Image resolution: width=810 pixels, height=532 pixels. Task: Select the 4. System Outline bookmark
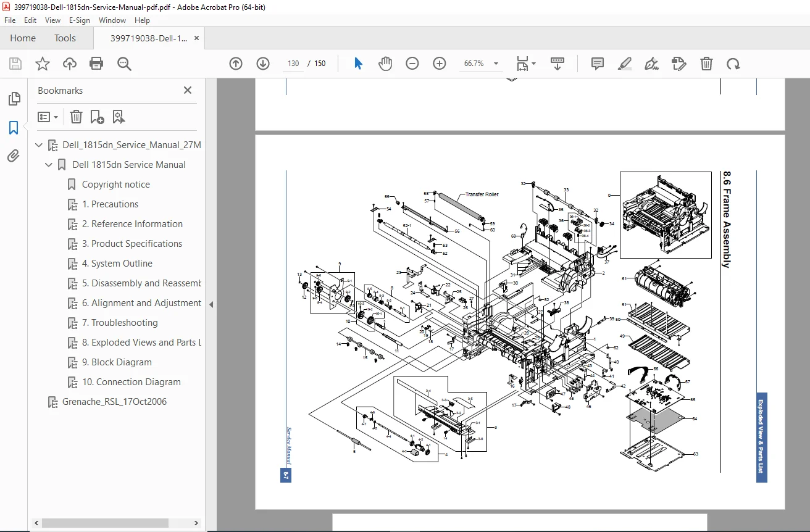tap(117, 264)
